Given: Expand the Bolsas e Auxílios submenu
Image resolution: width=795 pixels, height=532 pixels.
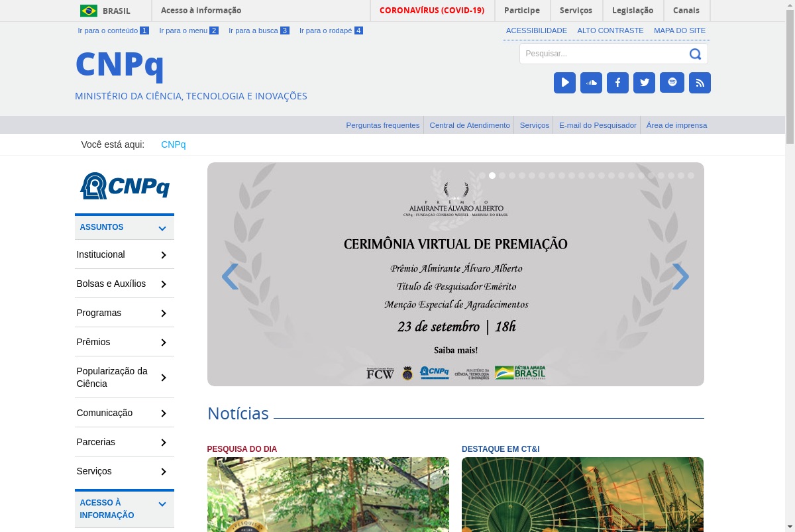Looking at the screenshot, I should point(125,284).
